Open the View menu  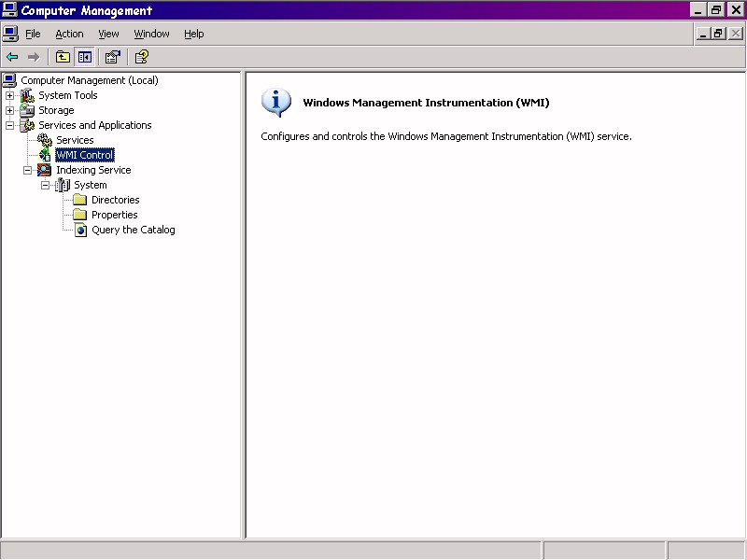pos(108,34)
